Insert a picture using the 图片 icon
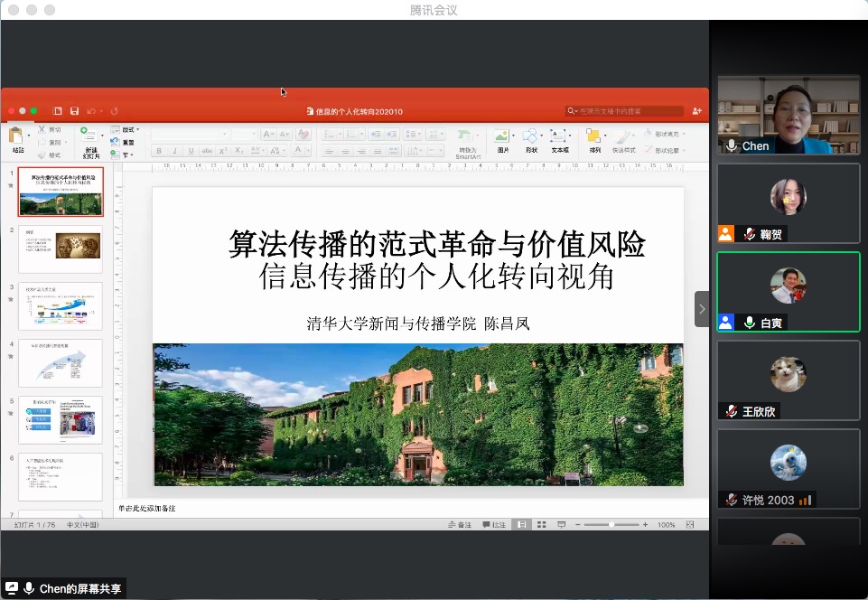The height and width of the screenshot is (600, 868). click(501, 136)
